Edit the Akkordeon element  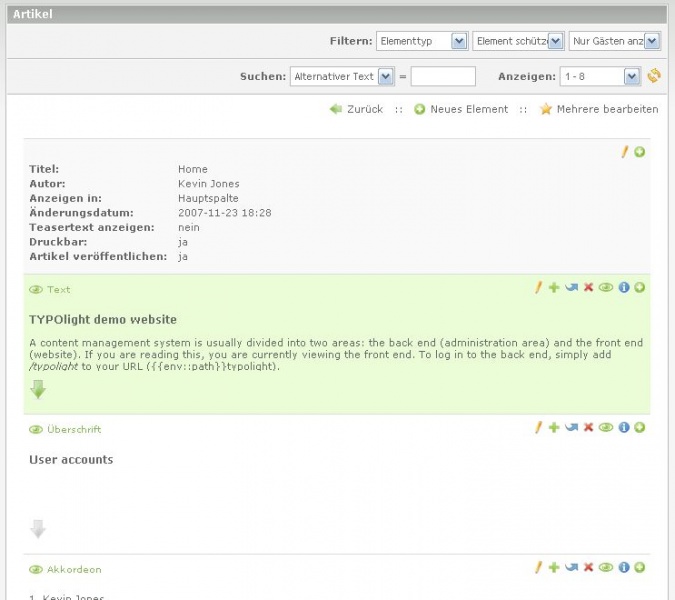tap(538, 568)
